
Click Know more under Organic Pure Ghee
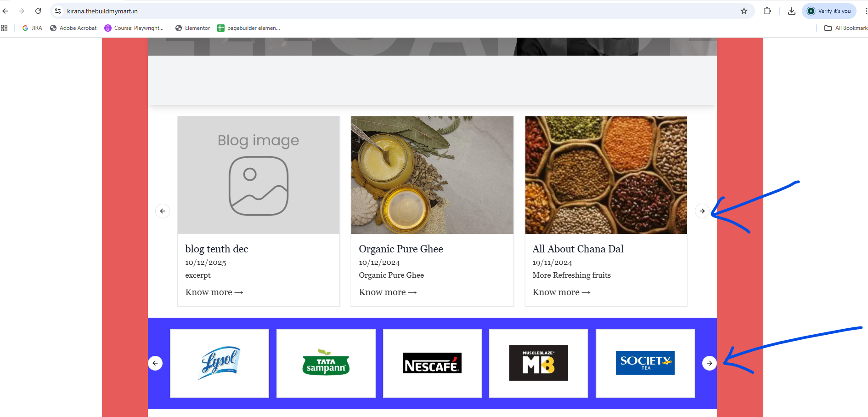(388, 292)
